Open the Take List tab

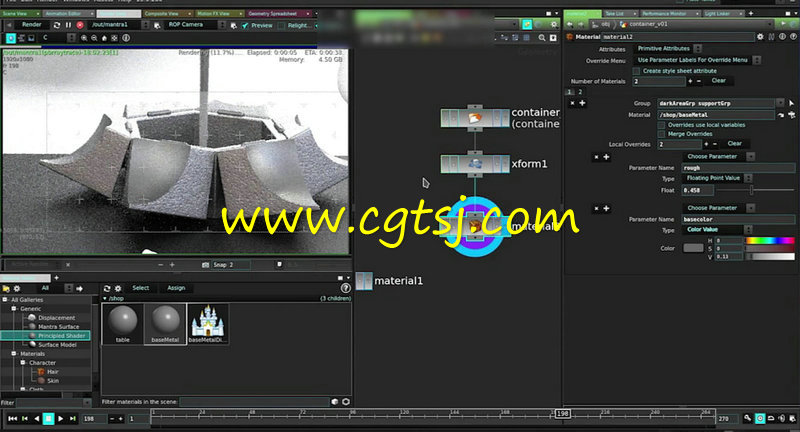click(620, 14)
